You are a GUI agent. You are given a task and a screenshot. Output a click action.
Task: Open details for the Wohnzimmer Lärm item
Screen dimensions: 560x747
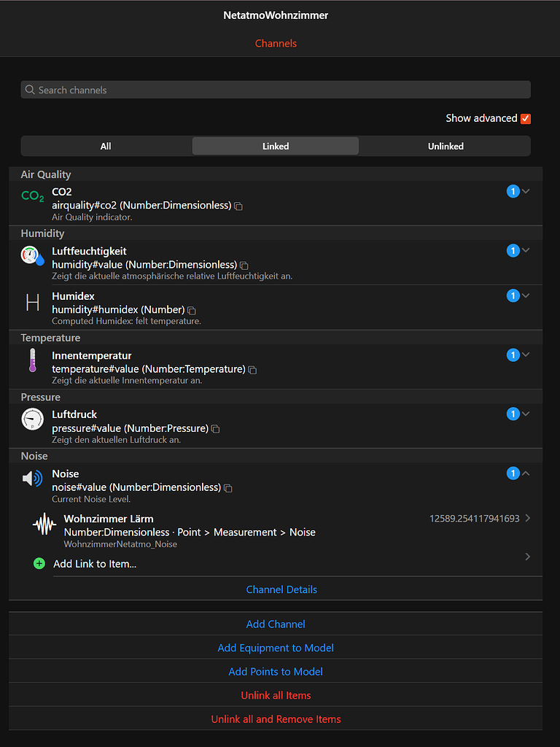526,519
